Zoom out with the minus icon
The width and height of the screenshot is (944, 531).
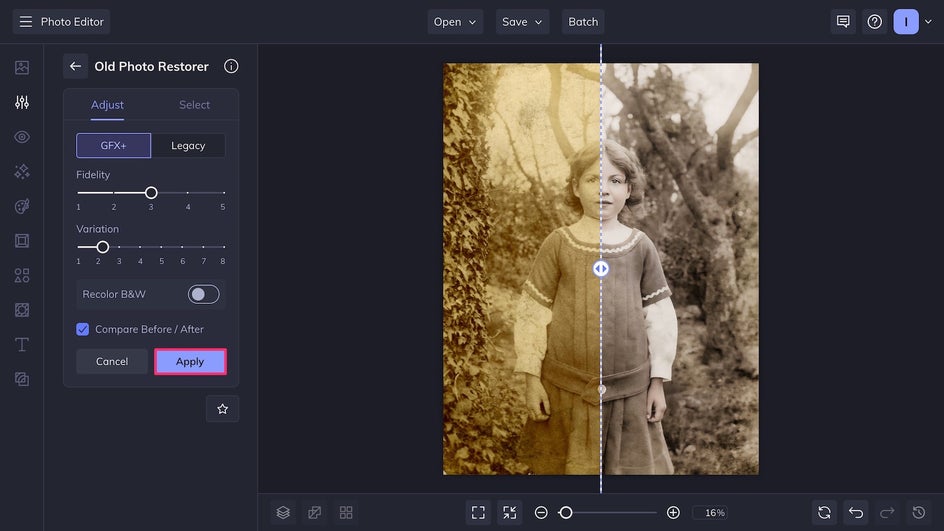[x=541, y=512]
